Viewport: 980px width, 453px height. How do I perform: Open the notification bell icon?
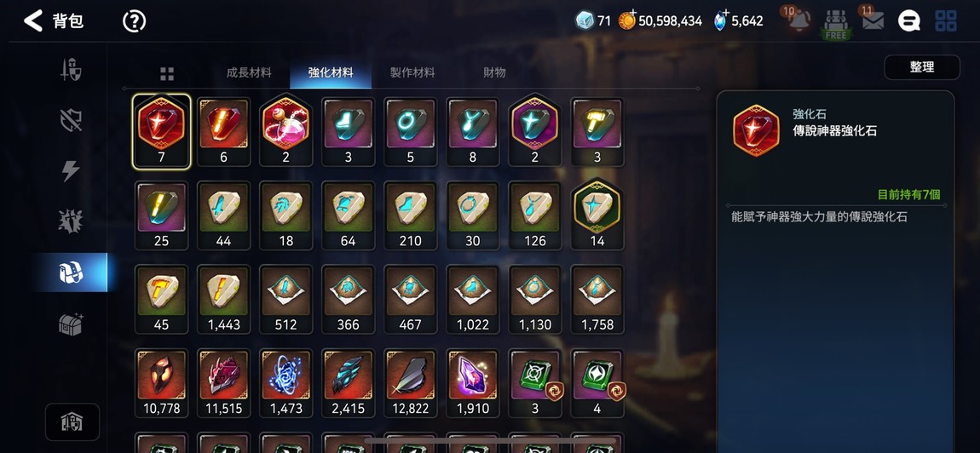click(799, 20)
